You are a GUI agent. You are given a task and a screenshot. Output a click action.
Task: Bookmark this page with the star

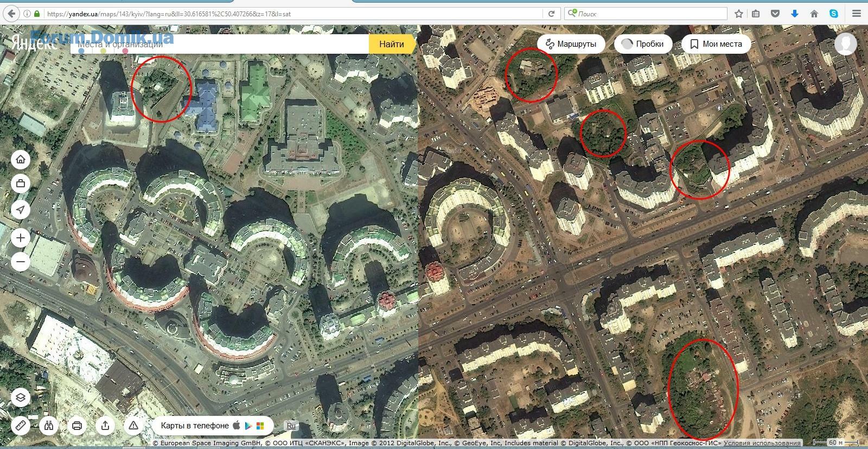(x=738, y=14)
